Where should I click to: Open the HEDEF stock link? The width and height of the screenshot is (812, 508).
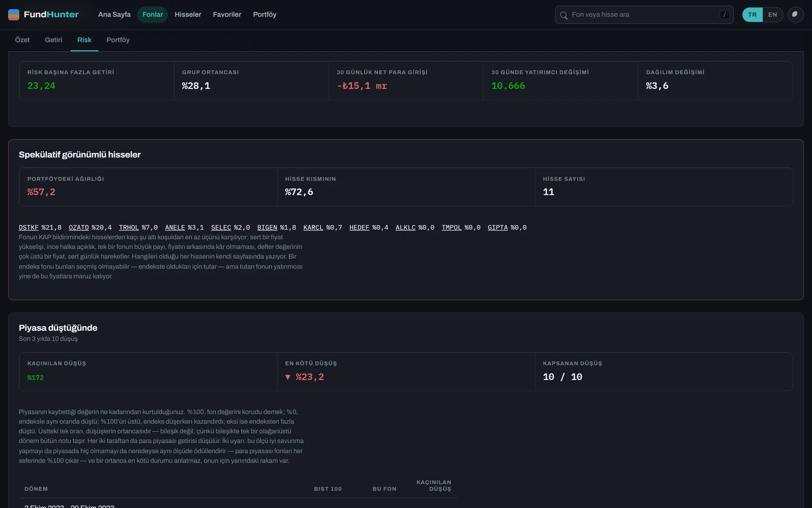click(x=359, y=228)
